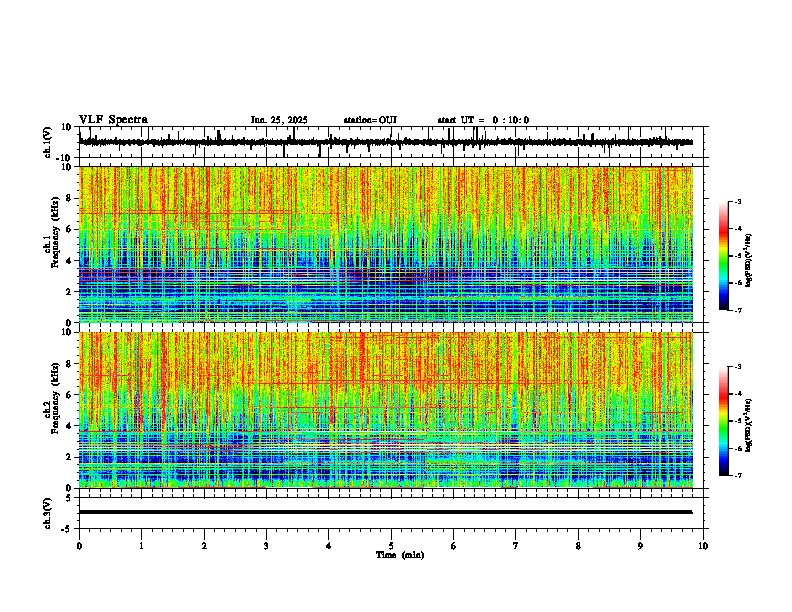Click inside the ch.2 spectrogram panel
792x612 pixels.
tap(386, 410)
